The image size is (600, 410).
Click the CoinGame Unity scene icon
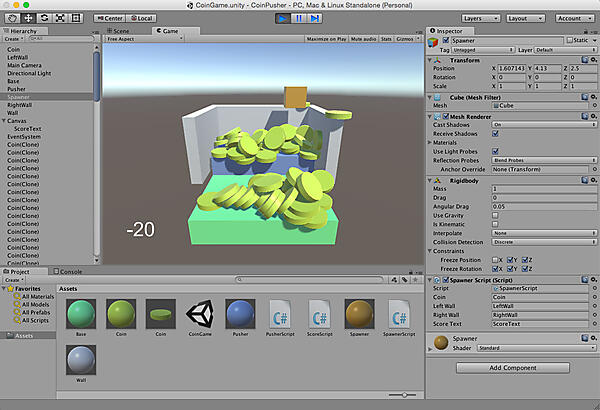pos(201,315)
